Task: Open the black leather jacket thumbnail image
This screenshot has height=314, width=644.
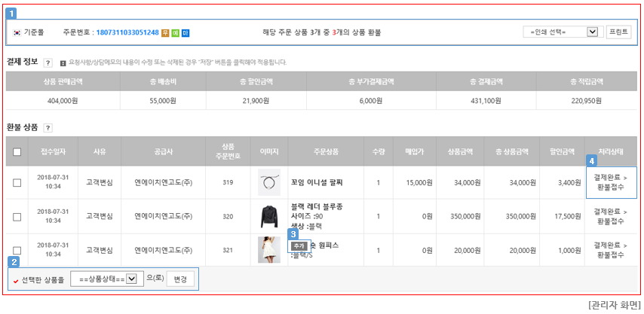Action: coord(269,216)
